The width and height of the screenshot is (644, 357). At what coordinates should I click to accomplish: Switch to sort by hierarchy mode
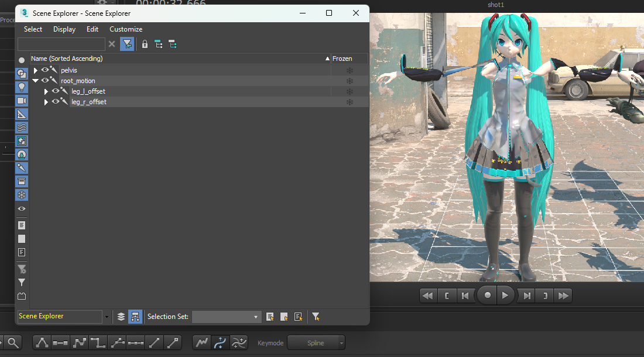[x=135, y=317]
